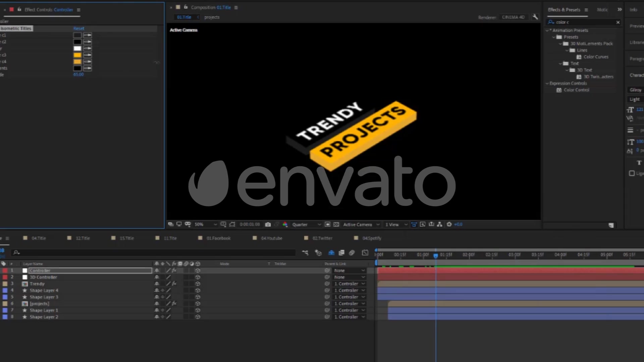The height and width of the screenshot is (362, 644).
Task: Click the 3D glasses viewer icon
Action: pos(188,224)
